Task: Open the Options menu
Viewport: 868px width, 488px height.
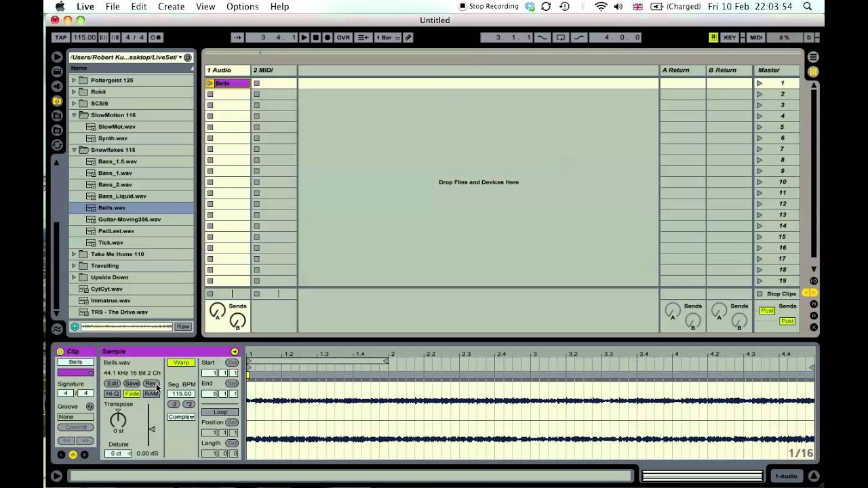Action: [x=242, y=6]
